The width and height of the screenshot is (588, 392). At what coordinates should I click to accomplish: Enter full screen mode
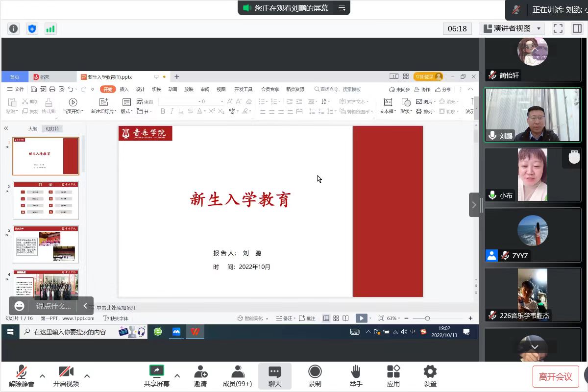coord(558,28)
